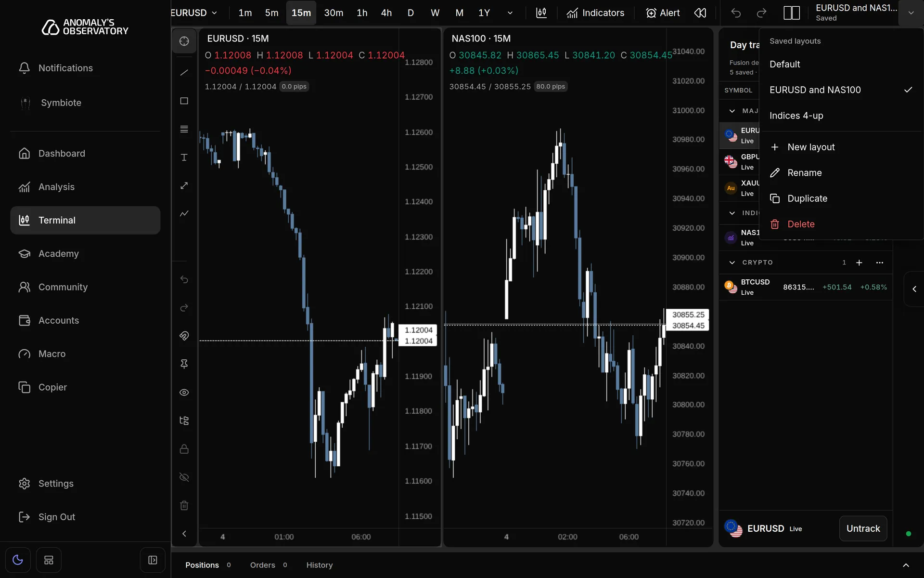
Task: Open the split layout grid icon
Action: (792, 13)
